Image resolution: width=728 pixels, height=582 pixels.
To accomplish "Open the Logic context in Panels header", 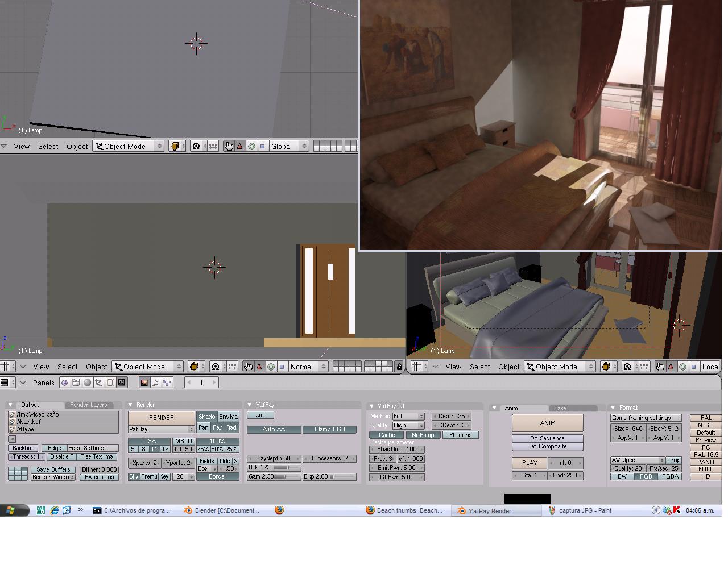I will click(x=65, y=383).
